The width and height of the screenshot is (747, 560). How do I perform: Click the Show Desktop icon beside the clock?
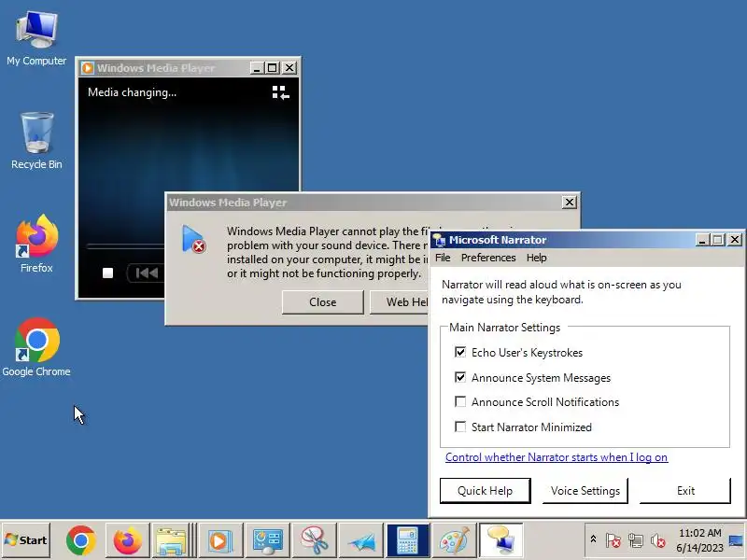736,540
